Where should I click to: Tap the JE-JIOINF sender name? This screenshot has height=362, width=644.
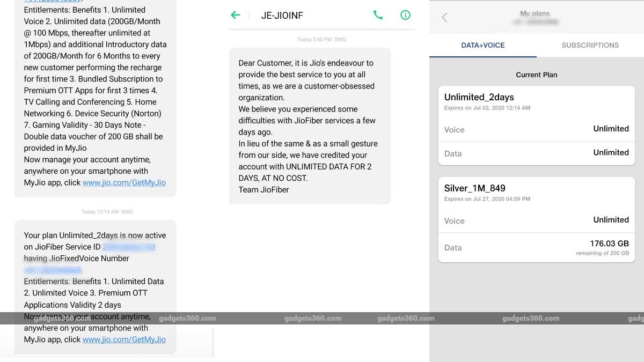tap(282, 16)
